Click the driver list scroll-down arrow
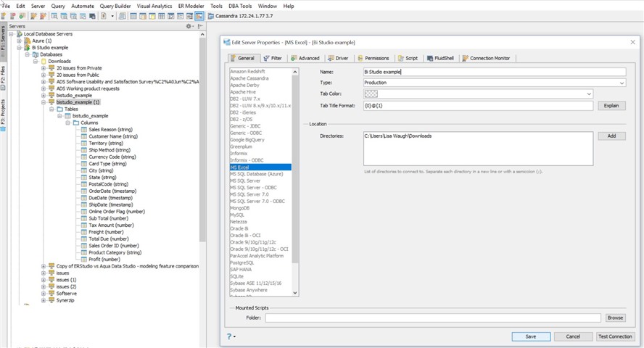The image size is (644, 348). [295, 293]
